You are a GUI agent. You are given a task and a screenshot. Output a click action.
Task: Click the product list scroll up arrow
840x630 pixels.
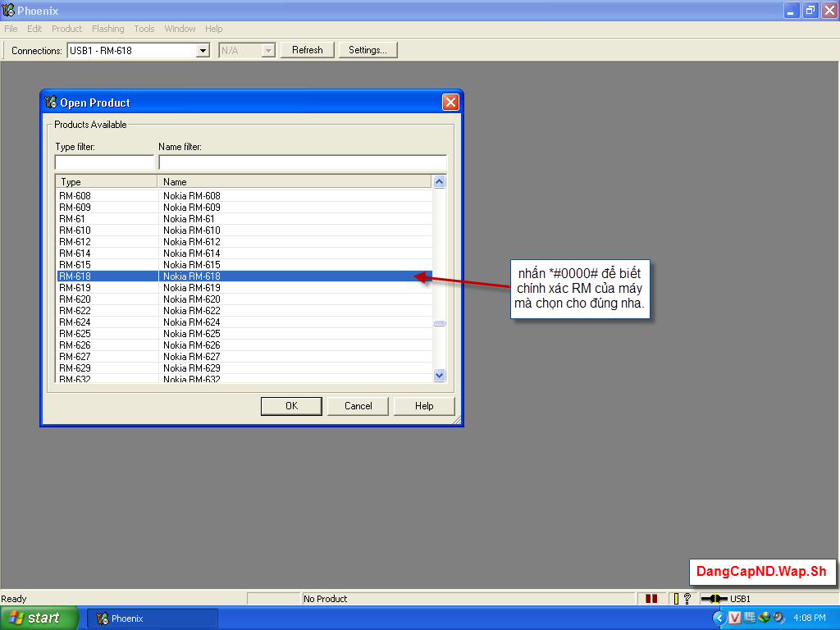440,181
